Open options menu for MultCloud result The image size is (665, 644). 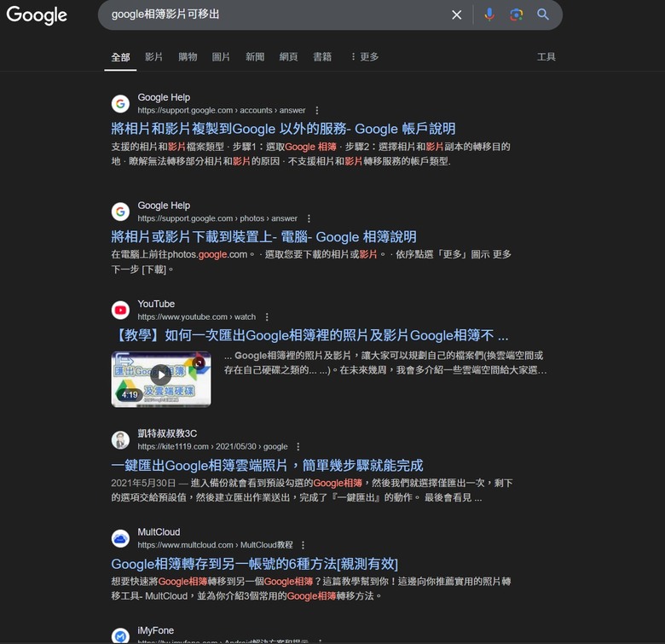tap(303, 545)
